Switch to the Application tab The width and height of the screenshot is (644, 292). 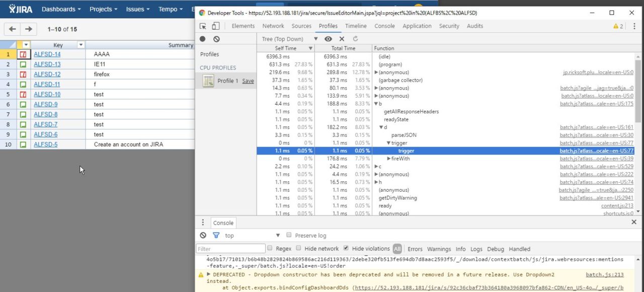(417, 26)
